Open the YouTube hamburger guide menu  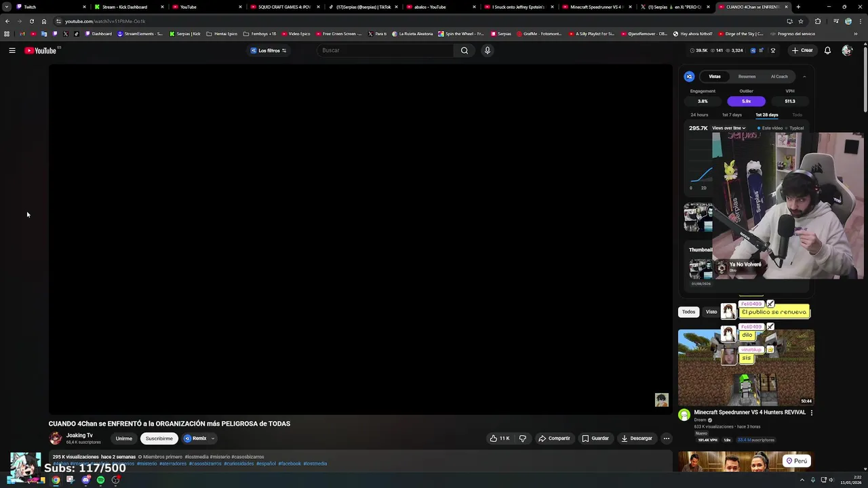click(12, 50)
